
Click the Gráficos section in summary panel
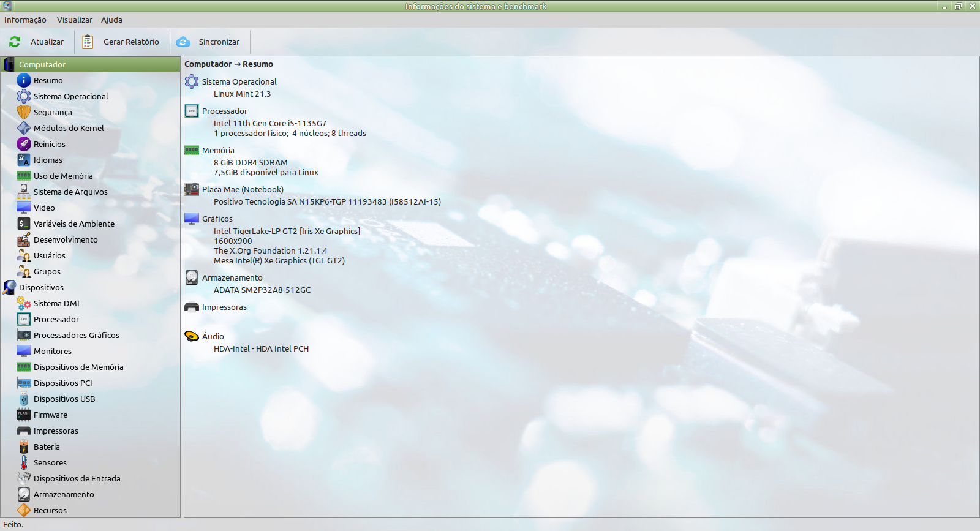[x=217, y=219]
